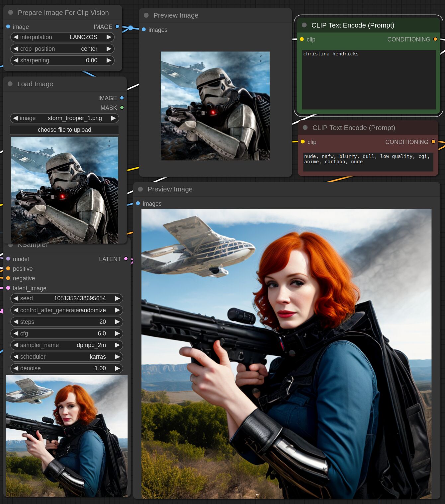Screen dimensions: 445x504
Task: Click Prepare Image node IMAGE output port
Action: pyautogui.click(x=117, y=27)
